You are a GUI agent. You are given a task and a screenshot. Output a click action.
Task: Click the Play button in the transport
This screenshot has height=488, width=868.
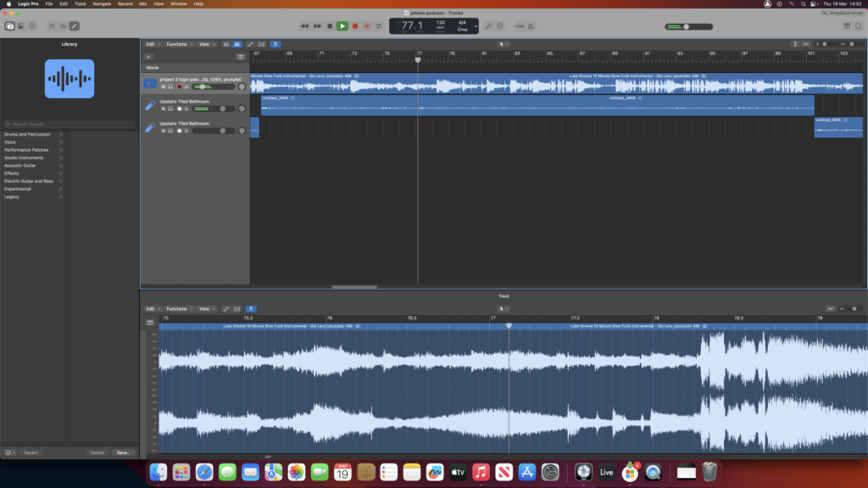[342, 26]
